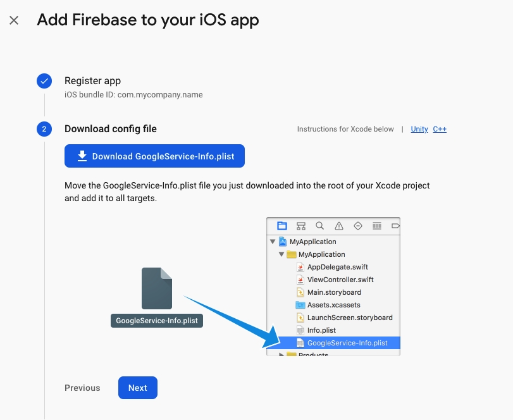
Task: Close the Add Firebase setup dialog
Action: (14, 20)
